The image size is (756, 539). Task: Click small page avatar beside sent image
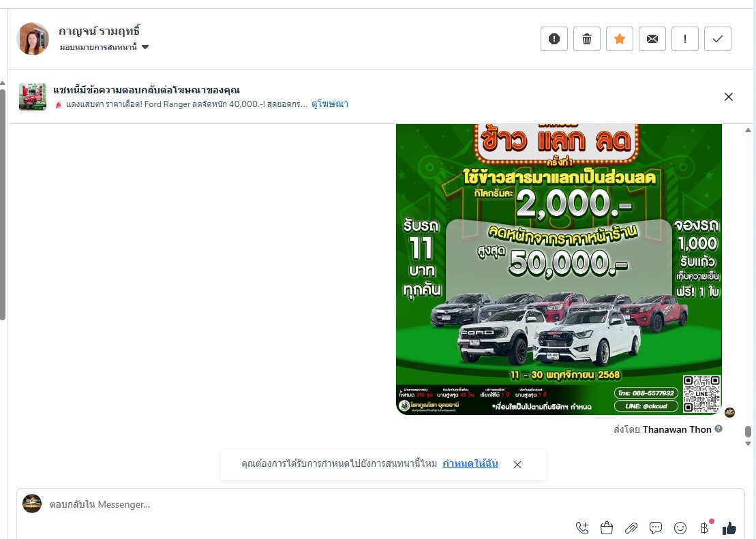[730, 412]
